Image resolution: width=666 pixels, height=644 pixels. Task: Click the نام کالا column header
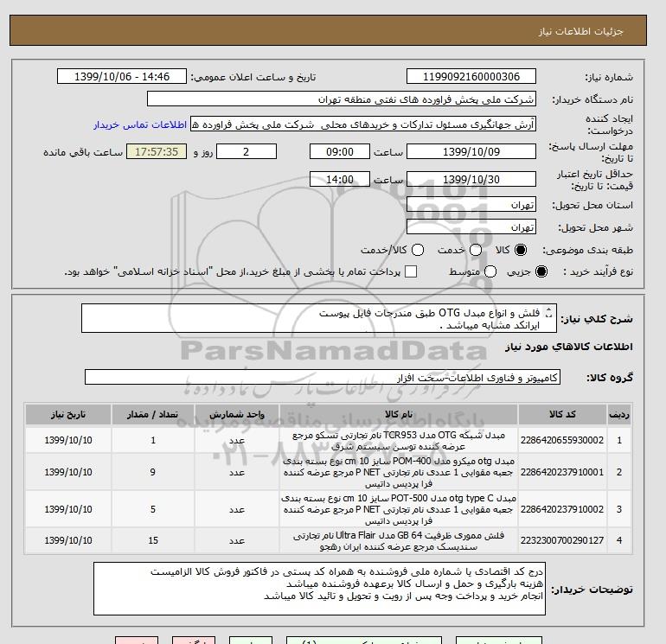pos(399,414)
